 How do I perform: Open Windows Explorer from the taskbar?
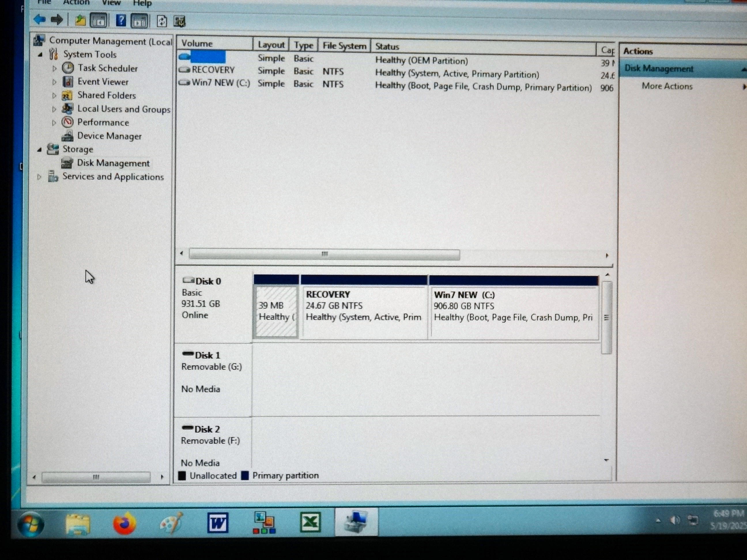click(x=78, y=524)
